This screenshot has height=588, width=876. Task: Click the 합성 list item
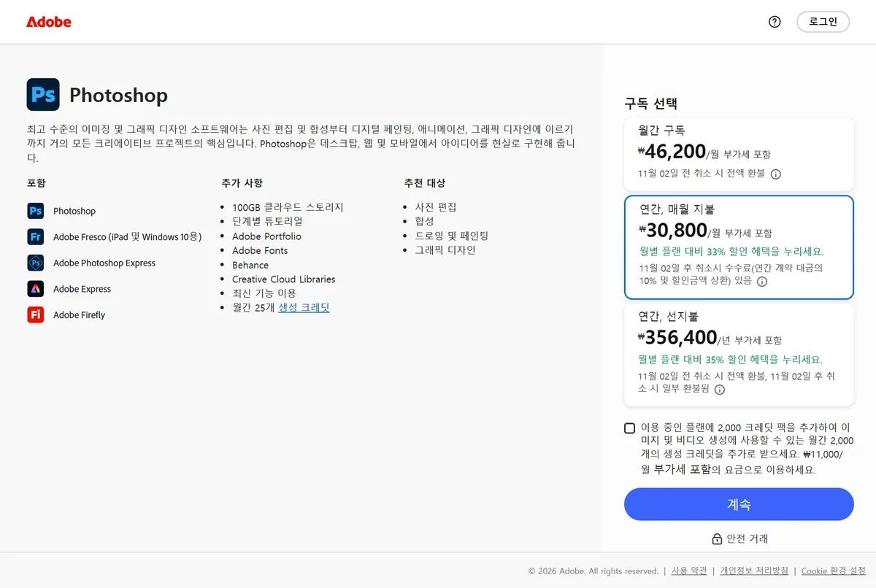[x=425, y=221]
